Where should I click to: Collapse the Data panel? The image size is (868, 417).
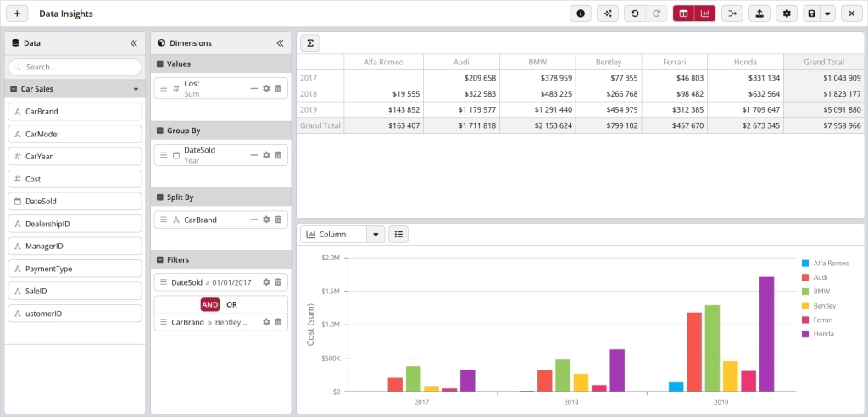pos(133,42)
